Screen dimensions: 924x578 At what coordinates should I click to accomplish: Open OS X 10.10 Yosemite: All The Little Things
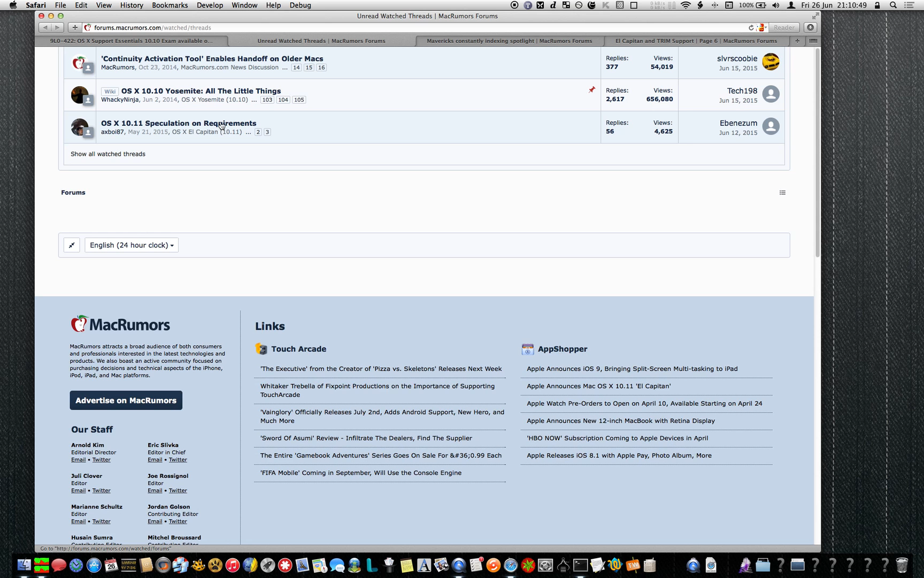[201, 91]
